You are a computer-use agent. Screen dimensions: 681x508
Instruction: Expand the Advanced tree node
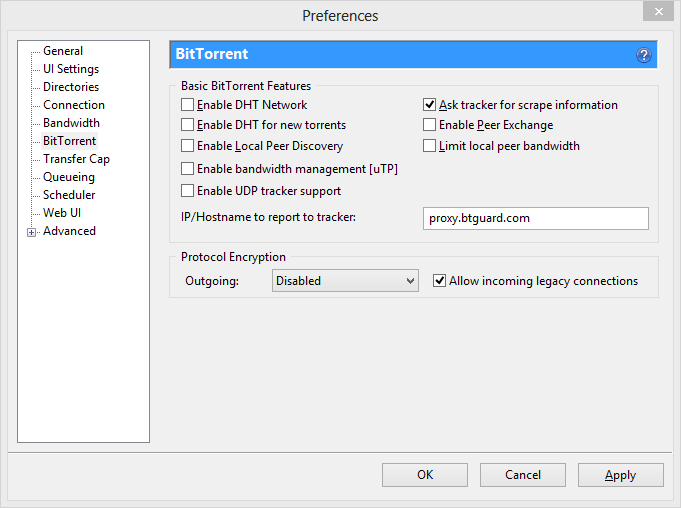[x=32, y=232]
